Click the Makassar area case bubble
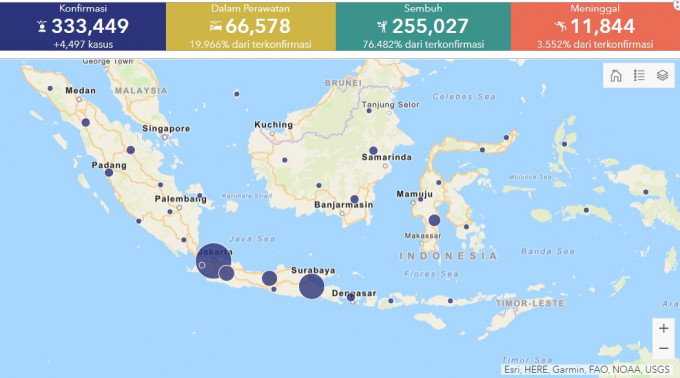Screen dimensions: 680x378 434,220
